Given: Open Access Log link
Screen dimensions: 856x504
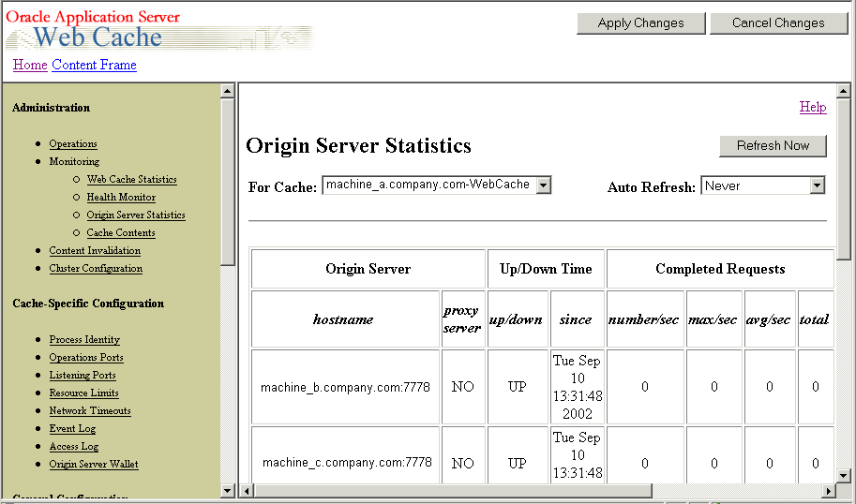Looking at the screenshot, I should tap(74, 446).
